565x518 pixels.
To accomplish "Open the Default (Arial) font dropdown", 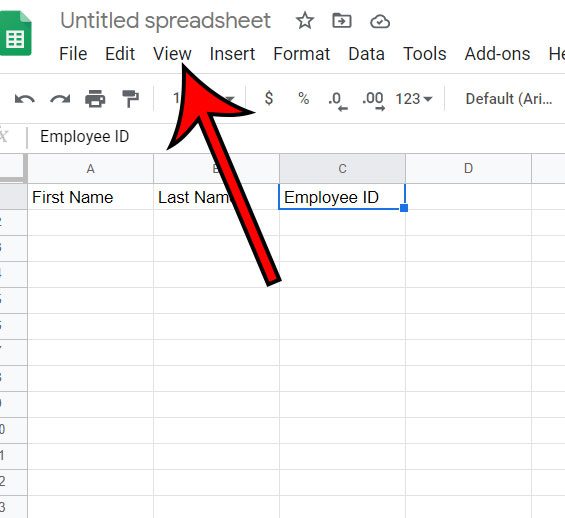I will click(x=509, y=99).
